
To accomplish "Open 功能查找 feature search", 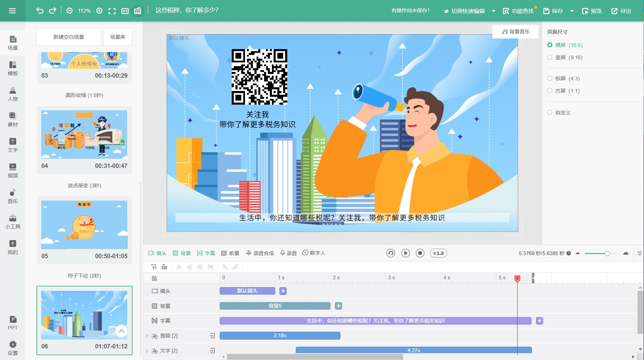I will pyautogui.click(x=518, y=11).
